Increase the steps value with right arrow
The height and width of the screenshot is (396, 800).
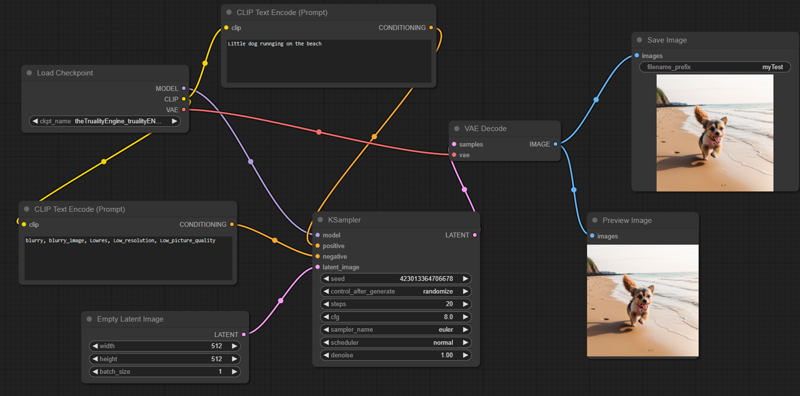click(x=465, y=304)
